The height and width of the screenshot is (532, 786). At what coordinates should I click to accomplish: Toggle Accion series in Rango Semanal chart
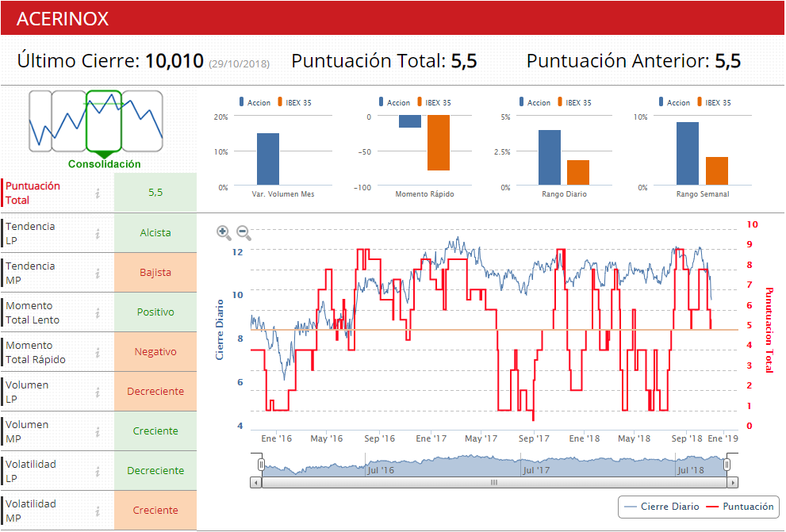coord(674,102)
